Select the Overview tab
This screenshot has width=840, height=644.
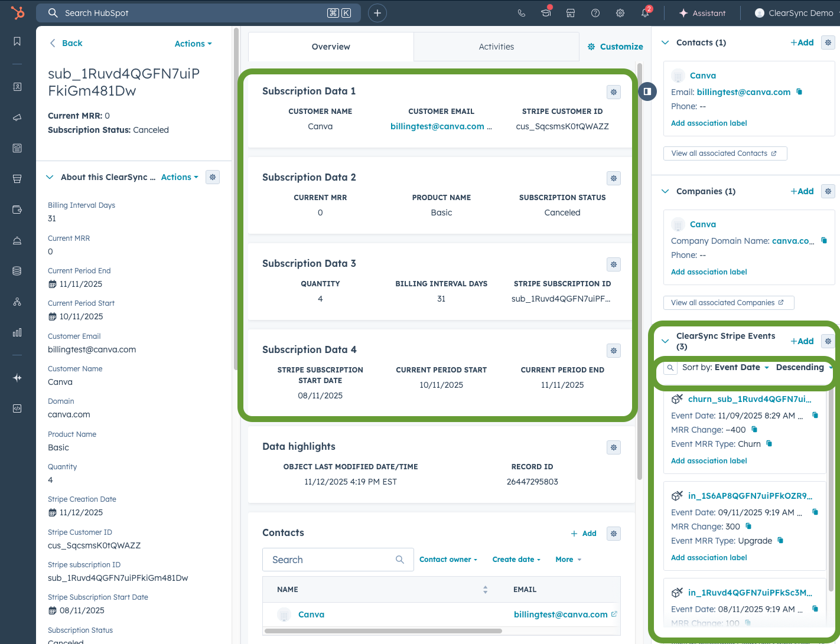(x=331, y=47)
